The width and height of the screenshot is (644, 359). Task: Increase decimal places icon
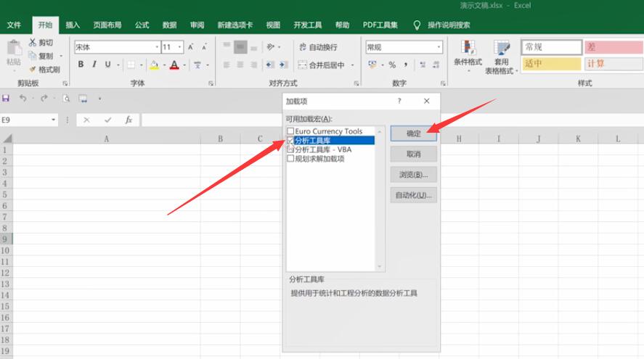[423, 65]
